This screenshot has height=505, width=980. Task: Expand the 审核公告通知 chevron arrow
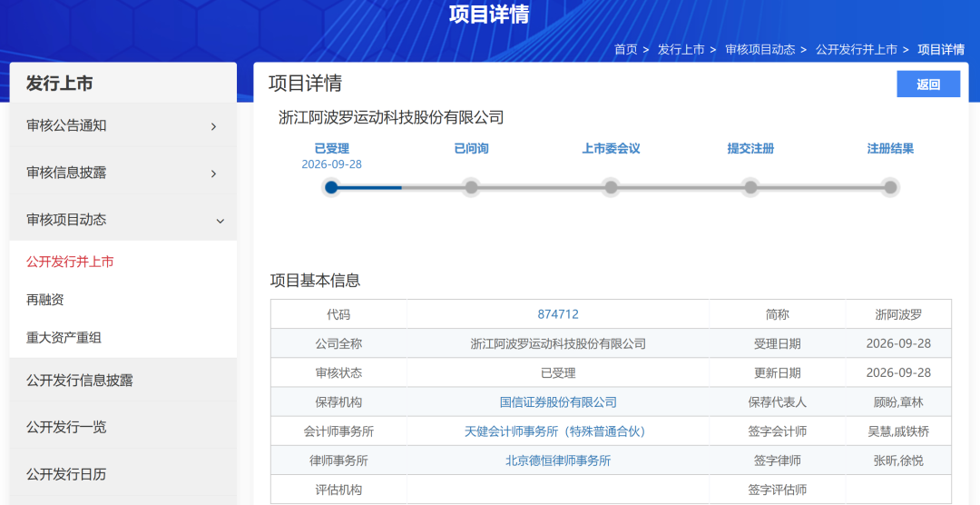pos(214,126)
